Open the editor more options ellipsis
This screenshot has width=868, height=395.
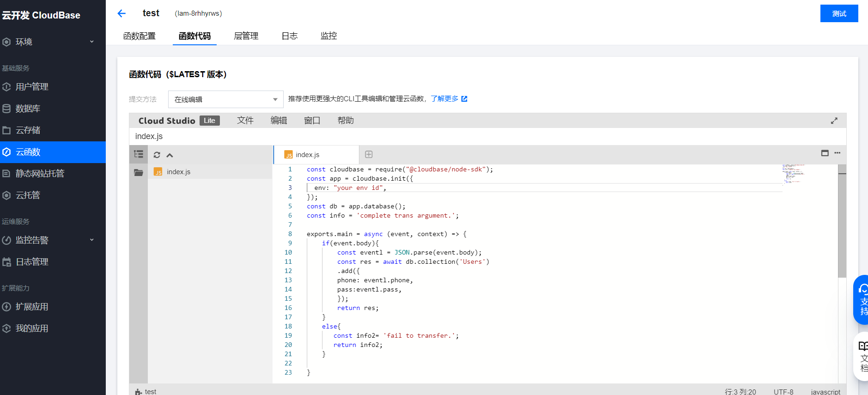pyautogui.click(x=838, y=153)
